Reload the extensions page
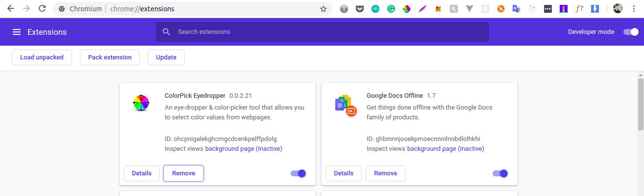This screenshot has width=644, height=196. [x=42, y=9]
